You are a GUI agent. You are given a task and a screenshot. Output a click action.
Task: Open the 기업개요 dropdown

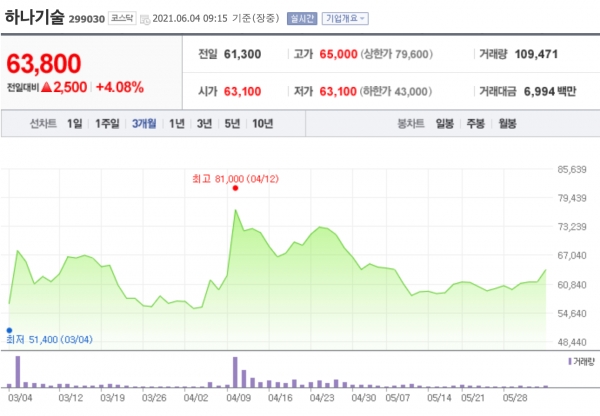click(x=345, y=18)
